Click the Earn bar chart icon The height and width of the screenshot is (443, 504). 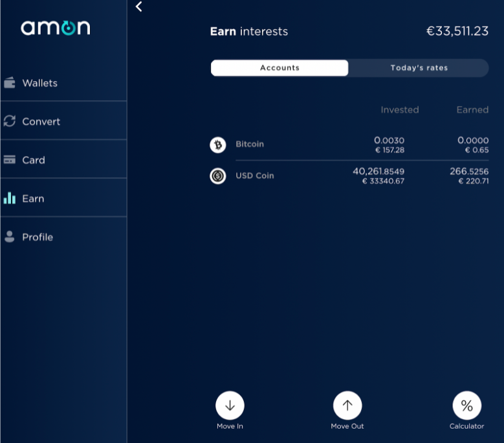pos(9,198)
